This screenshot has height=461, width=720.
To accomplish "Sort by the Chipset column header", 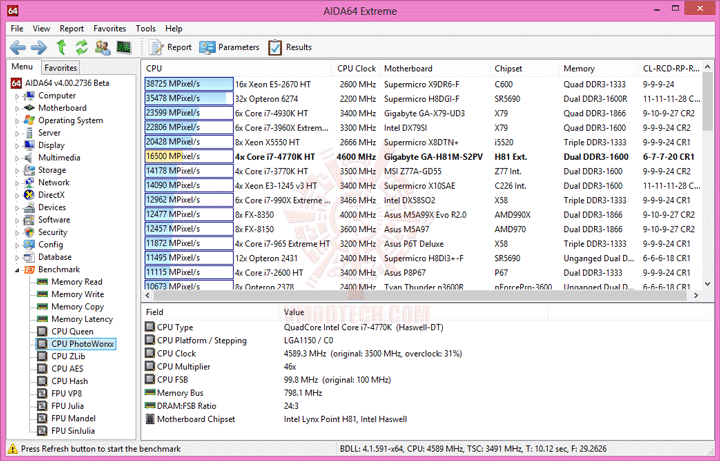I will [525, 68].
